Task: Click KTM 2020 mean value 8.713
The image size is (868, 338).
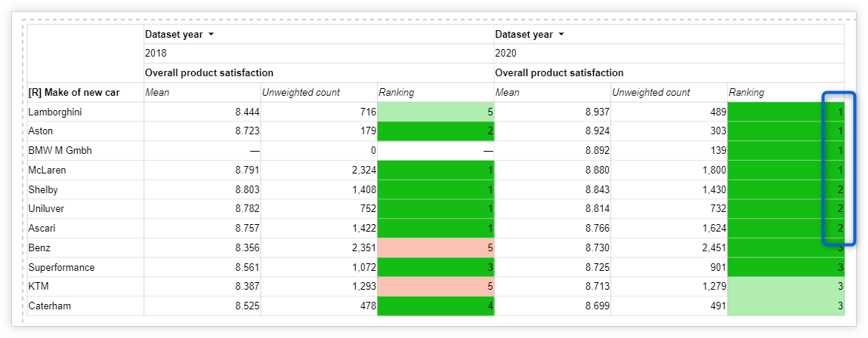Action: click(x=598, y=287)
